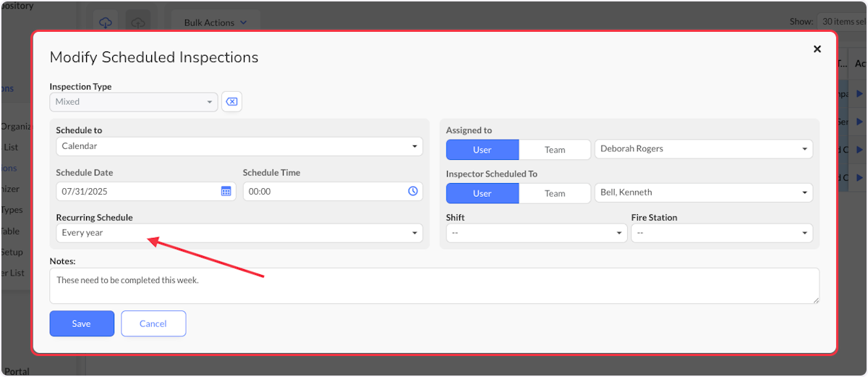
Task: Open the Show items selector in background
Action: coord(842,22)
